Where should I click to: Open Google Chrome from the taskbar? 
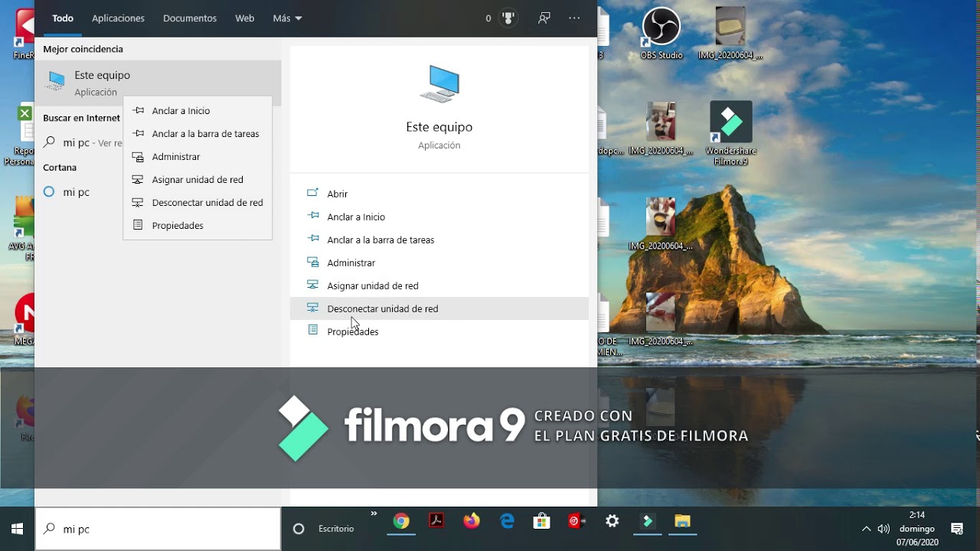[401, 522]
